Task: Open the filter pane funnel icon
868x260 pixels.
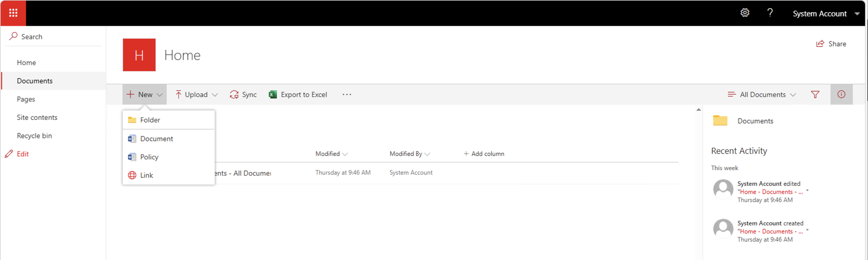Action: [815, 95]
